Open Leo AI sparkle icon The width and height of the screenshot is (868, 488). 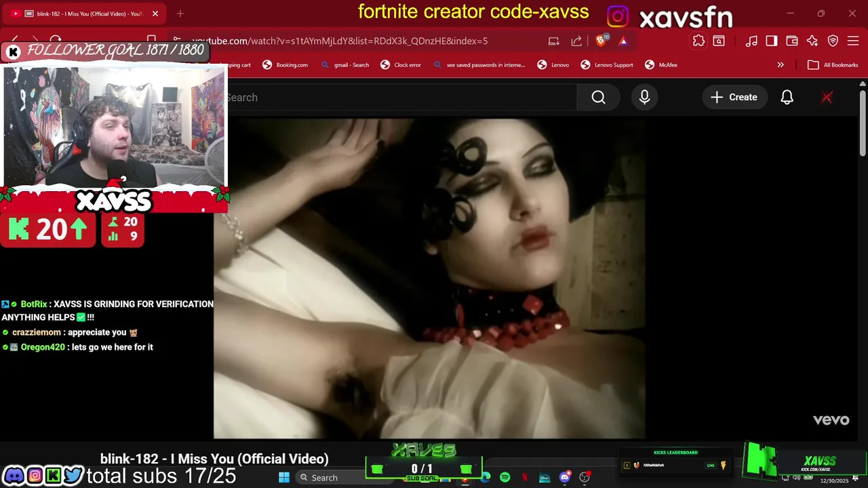[812, 41]
